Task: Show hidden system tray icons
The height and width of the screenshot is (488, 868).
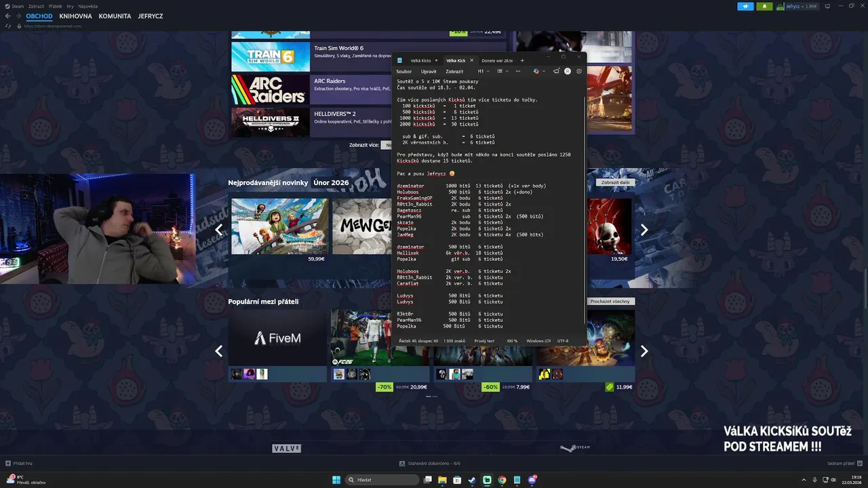Action: [804, 480]
